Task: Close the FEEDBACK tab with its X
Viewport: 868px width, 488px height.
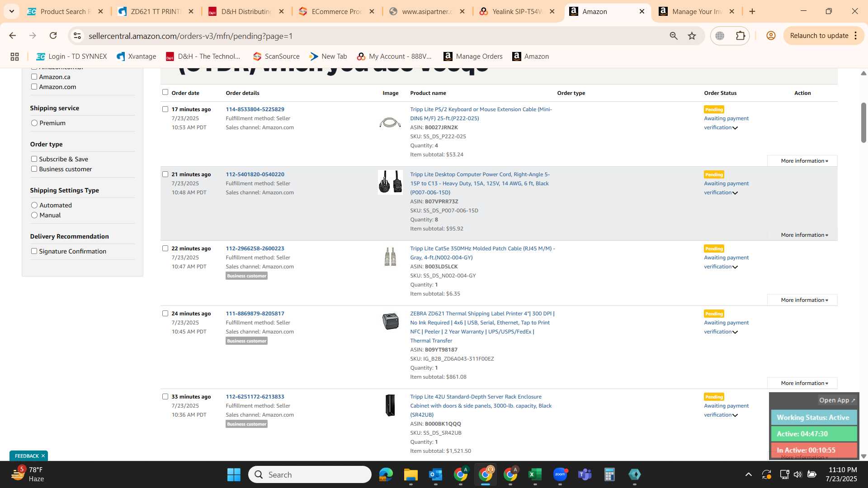Action: [43, 456]
